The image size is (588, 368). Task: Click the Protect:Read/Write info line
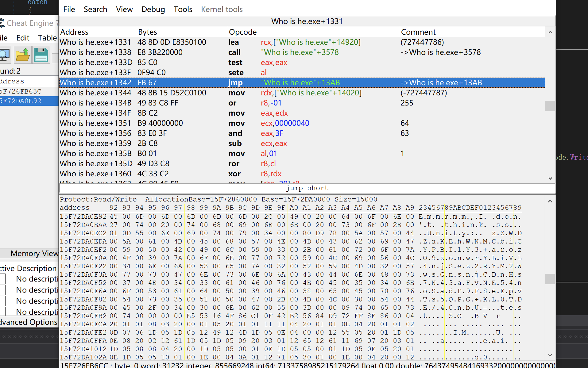(x=219, y=199)
